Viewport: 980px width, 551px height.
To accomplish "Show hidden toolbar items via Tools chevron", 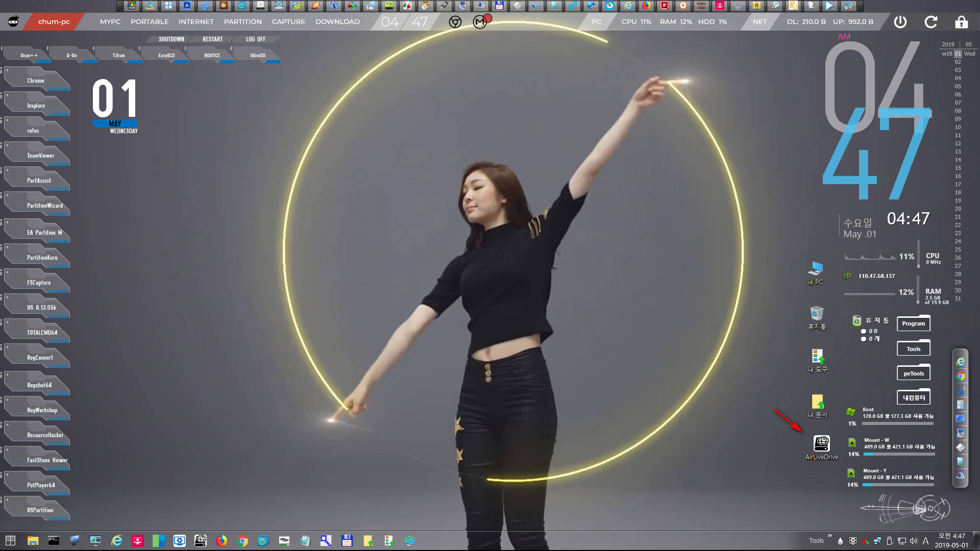I will 829,536.
